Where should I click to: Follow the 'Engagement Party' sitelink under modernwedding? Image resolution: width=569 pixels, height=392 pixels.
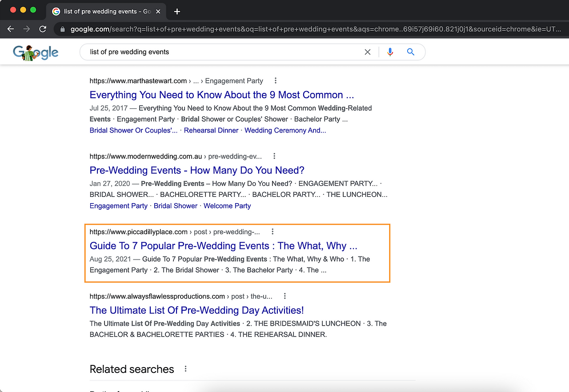(119, 206)
